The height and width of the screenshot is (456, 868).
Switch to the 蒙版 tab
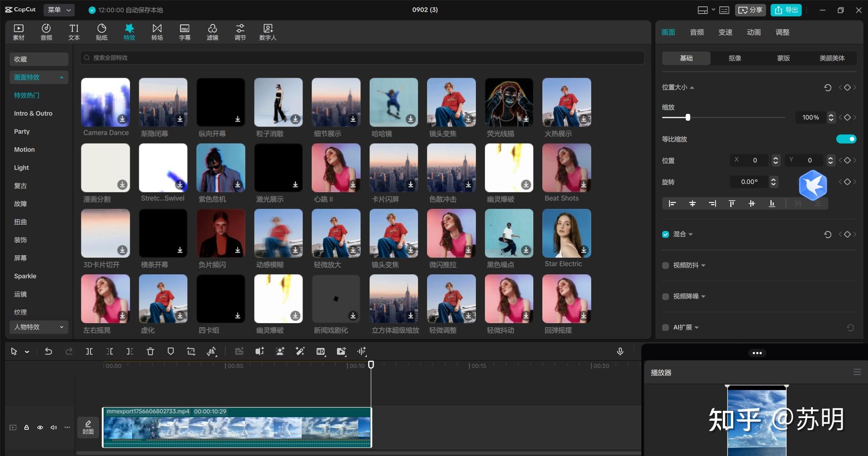pos(783,58)
